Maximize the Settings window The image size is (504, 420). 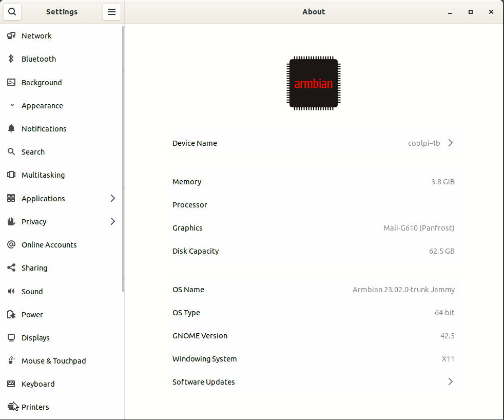click(470, 12)
